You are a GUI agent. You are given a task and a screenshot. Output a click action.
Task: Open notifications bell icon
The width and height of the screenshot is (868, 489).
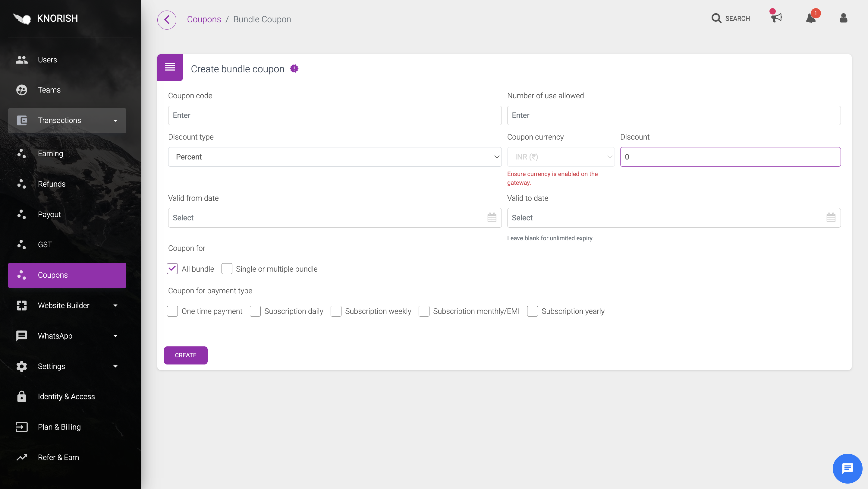tap(811, 17)
